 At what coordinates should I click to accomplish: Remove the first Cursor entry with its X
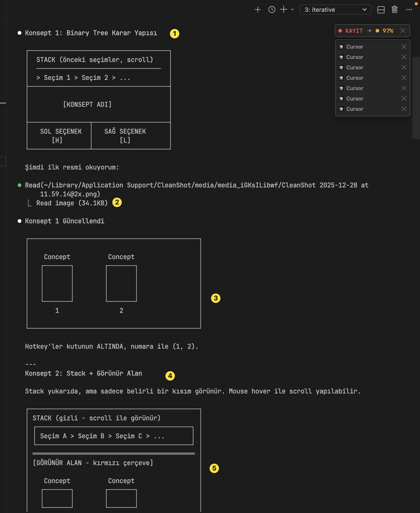(404, 47)
